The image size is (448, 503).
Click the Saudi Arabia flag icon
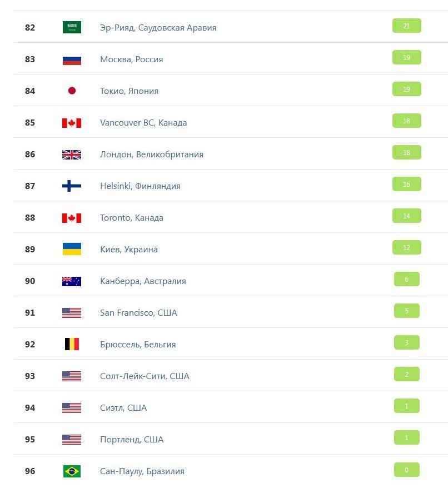point(72,27)
